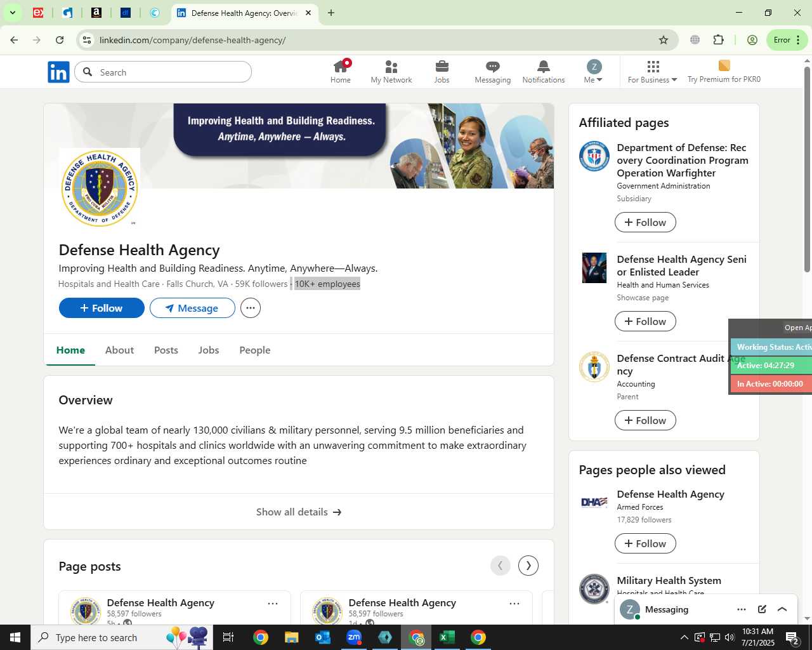The width and height of the screenshot is (812, 650).
Task: Follow Department of Defense Recovery Coordination Program
Action: (x=645, y=222)
